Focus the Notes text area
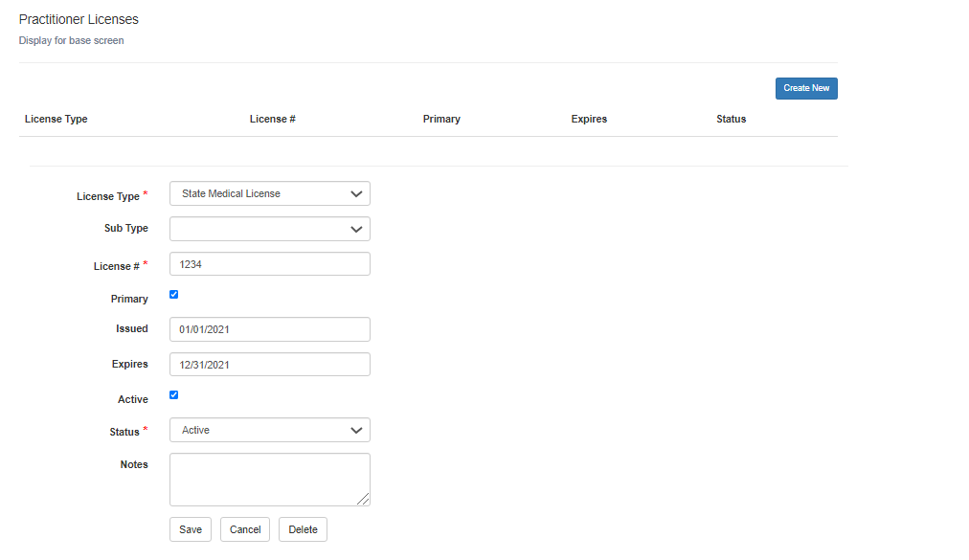969x560 pixels. click(x=269, y=479)
